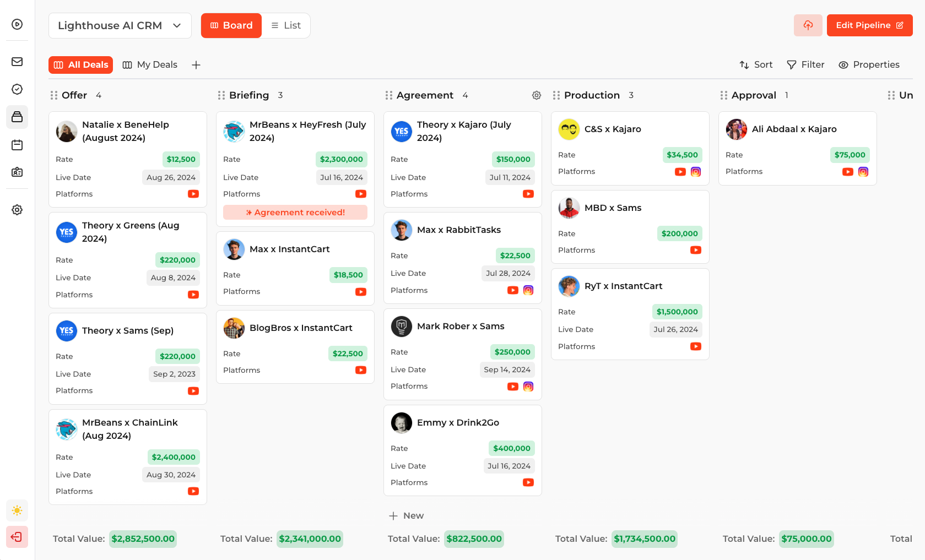Switch to the My Deals tab
The height and width of the screenshot is (560, 925).
150,65
